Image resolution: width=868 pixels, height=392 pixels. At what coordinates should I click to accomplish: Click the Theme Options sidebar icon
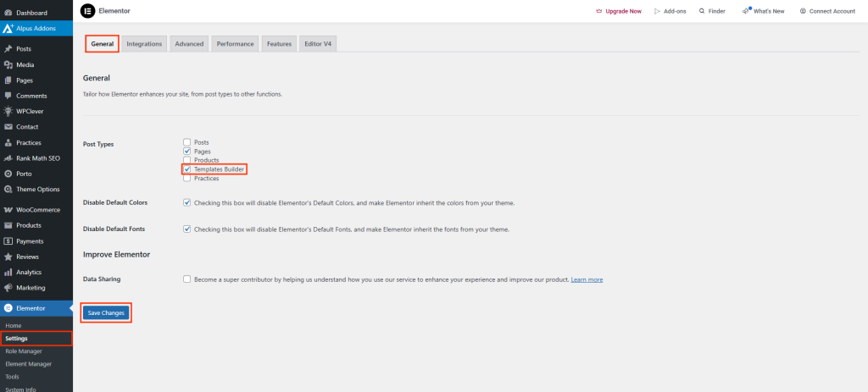pyautogui.click(x=8, y=189)
